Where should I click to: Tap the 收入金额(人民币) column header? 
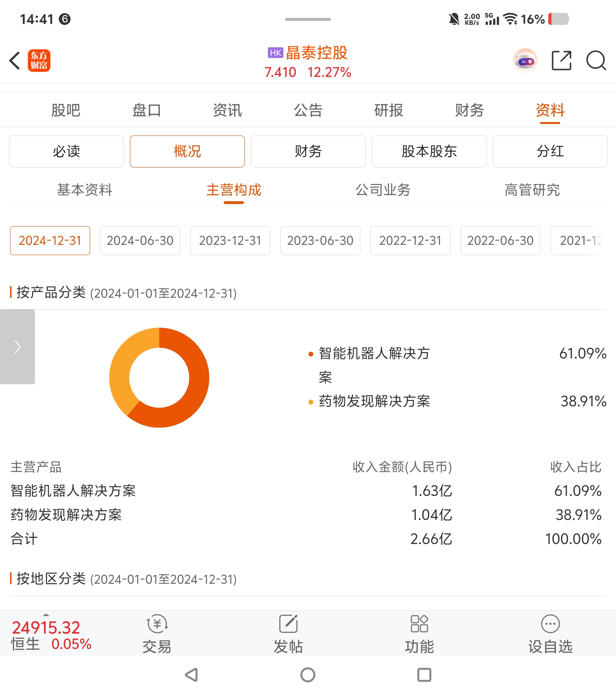[x=402, y=467]
